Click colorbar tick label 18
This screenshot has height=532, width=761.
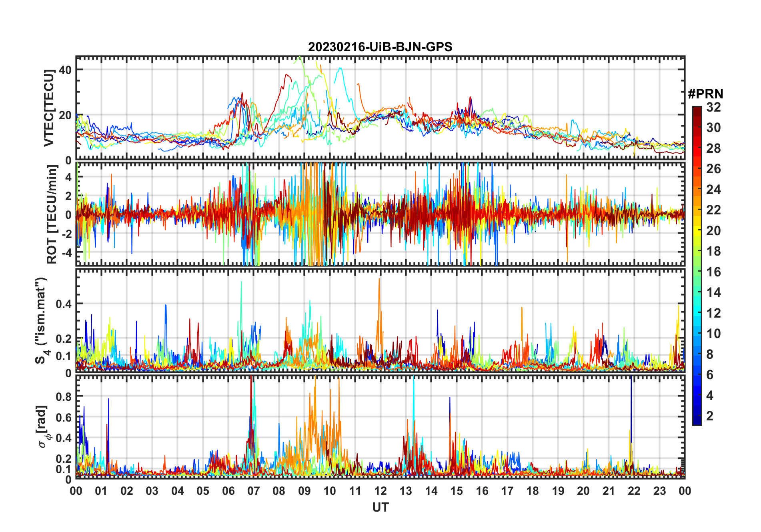713,251
